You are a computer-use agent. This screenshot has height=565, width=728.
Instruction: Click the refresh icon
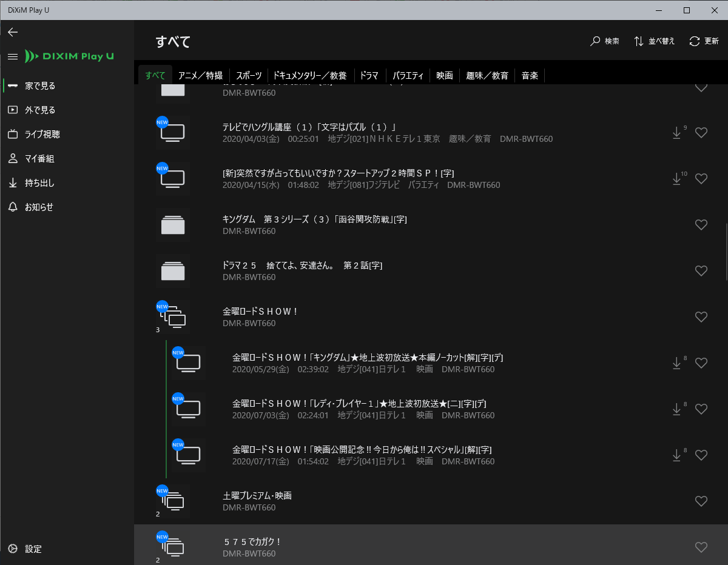point(695,41)
